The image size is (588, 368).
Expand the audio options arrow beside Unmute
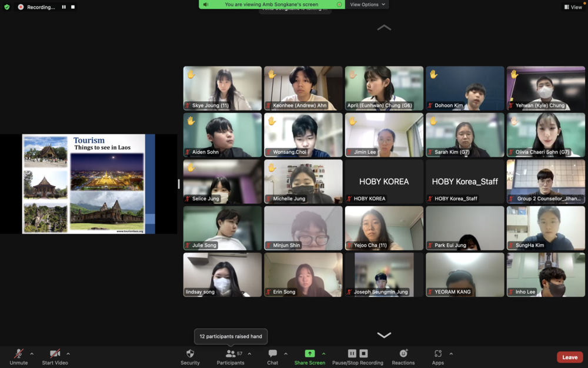tap(32, 354)
